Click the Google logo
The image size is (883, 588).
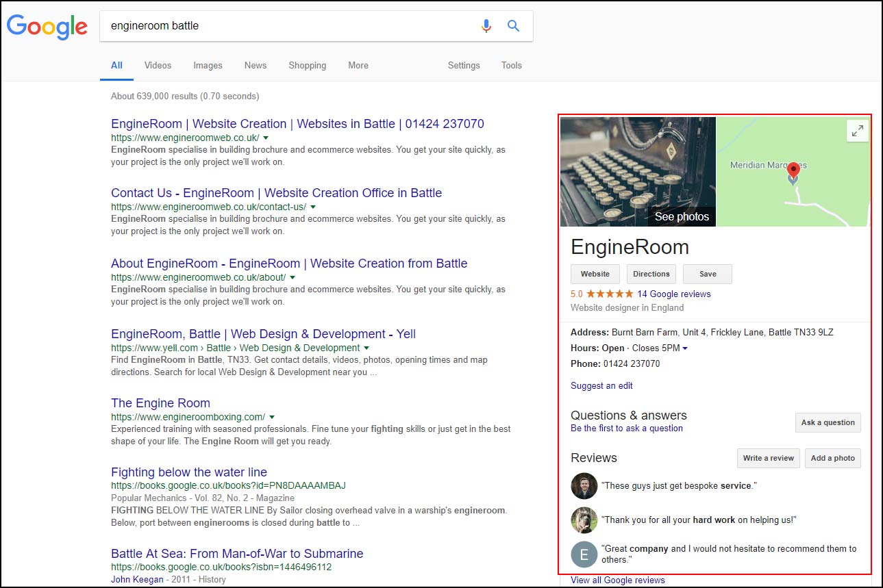click(47, 27)
